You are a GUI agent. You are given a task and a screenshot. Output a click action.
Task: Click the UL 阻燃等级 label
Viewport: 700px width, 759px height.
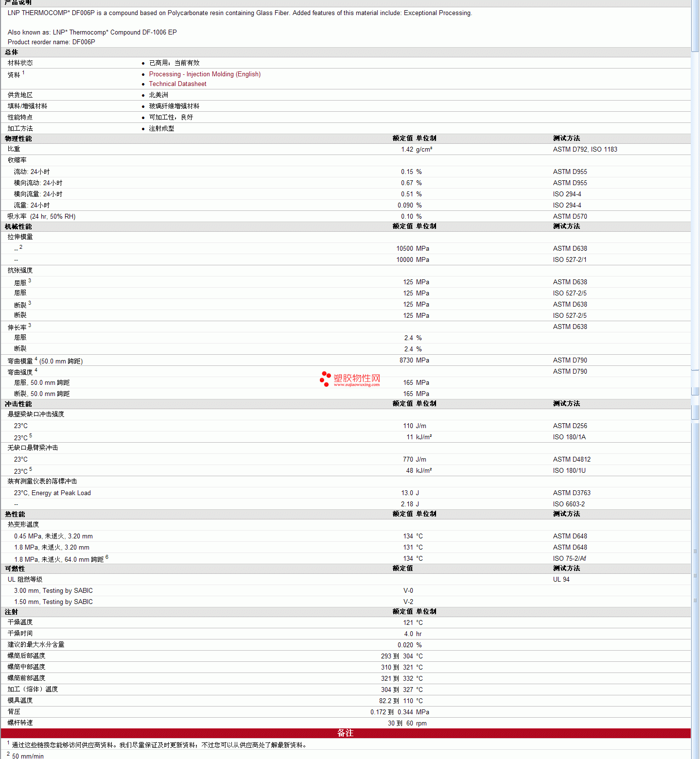(x=25, y=580)
